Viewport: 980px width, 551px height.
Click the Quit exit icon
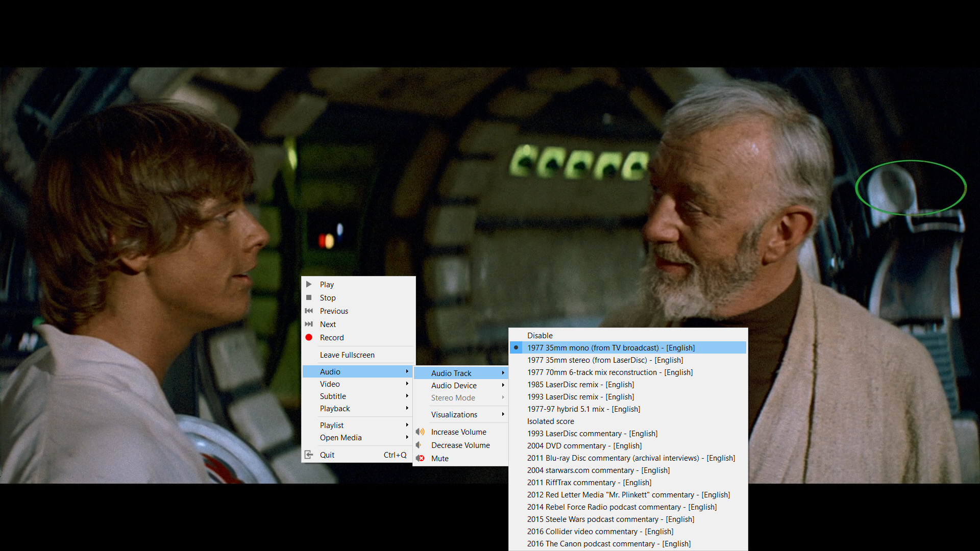309,455
